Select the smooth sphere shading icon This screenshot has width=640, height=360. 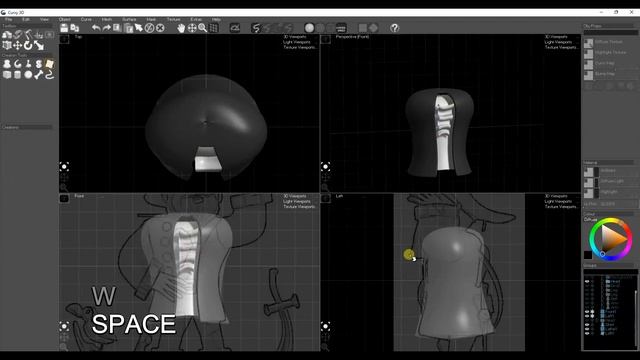(x=309, y=28)
